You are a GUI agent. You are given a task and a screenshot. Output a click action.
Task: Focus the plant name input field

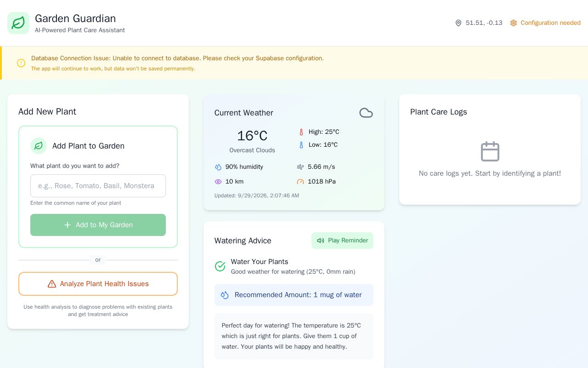[x=98, y=186]
